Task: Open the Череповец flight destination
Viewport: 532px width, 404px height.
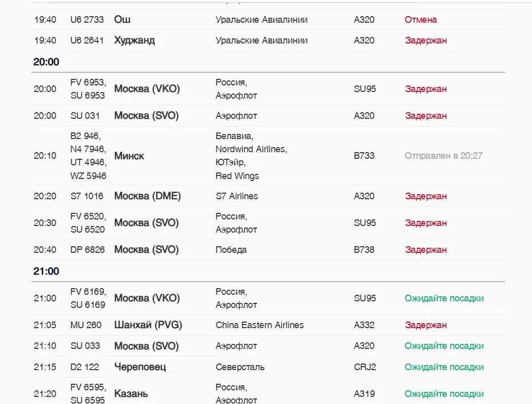Action: [x=140, y=367]
